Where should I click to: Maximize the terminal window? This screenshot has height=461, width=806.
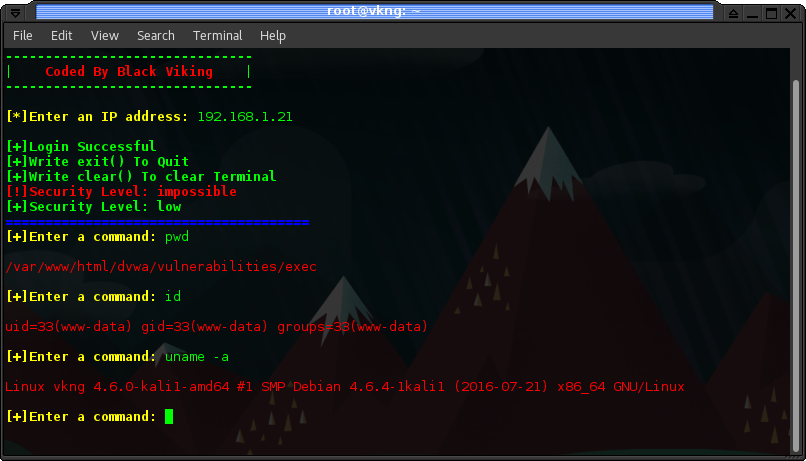click(x=772, y=13)
